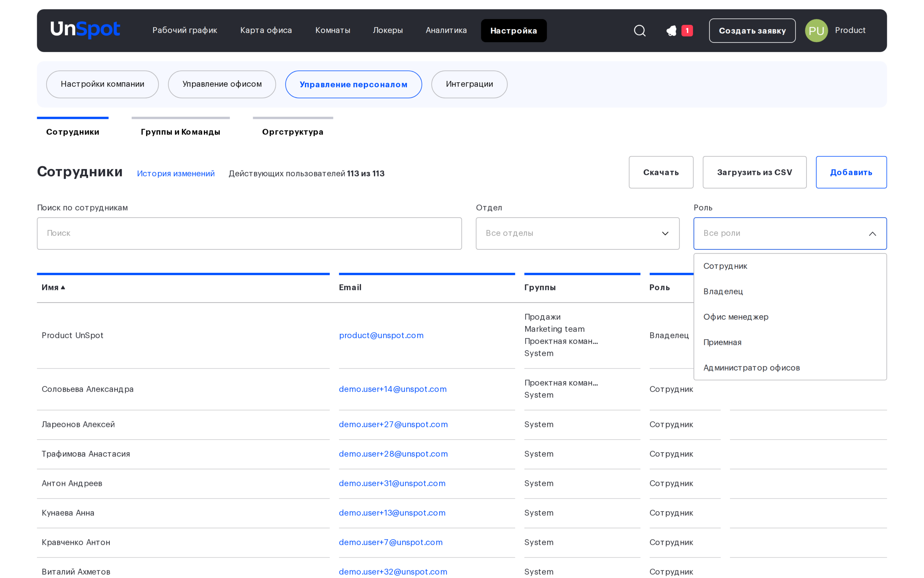Open the search magnifier icon

(640, 31)
